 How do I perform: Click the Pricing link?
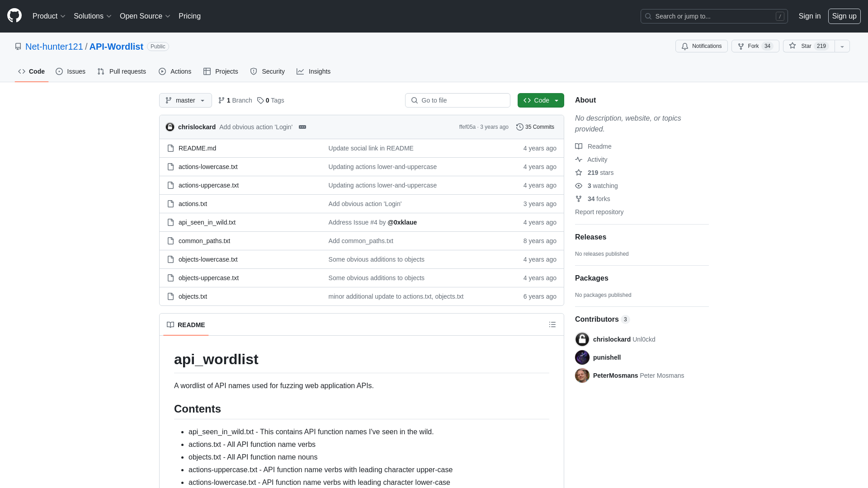point(189,16)
